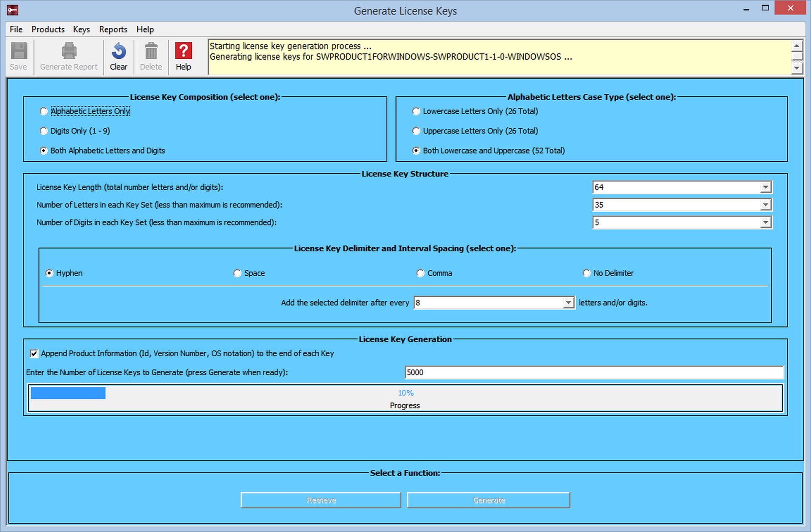Click the Generate button

point(489,500)
